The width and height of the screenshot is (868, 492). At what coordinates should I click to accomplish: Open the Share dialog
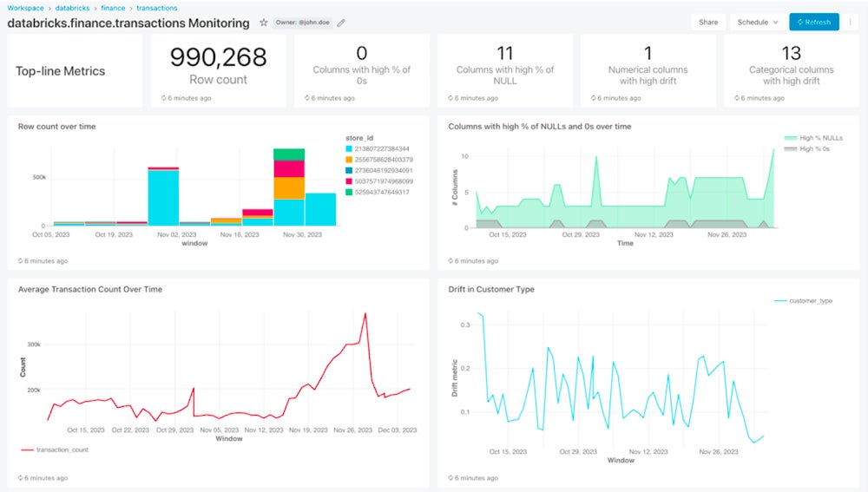coord(708,23)
